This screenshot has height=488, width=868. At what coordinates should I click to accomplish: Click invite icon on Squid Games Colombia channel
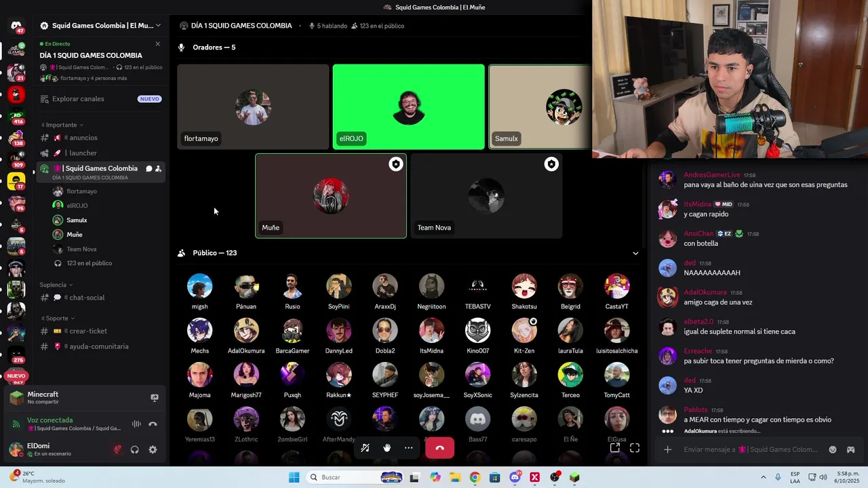[x=158, y=169]
